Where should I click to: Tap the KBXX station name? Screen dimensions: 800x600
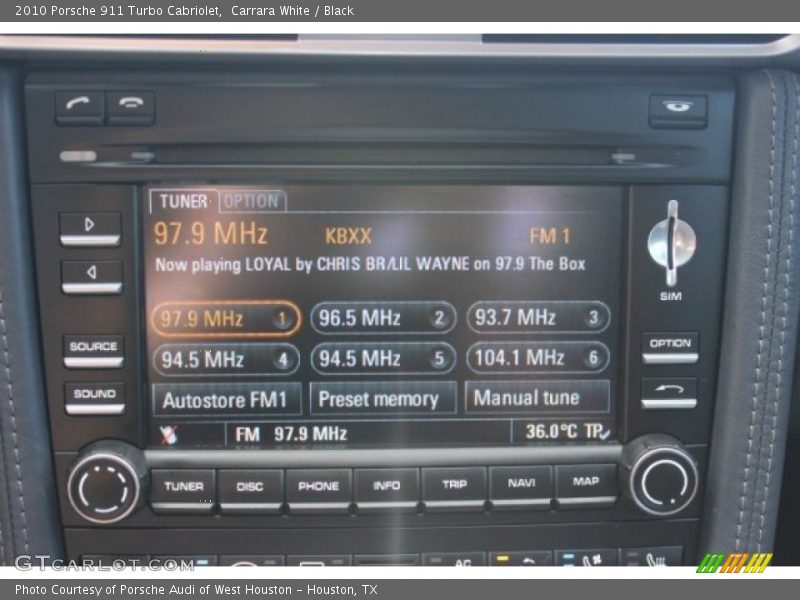[348, 236]
